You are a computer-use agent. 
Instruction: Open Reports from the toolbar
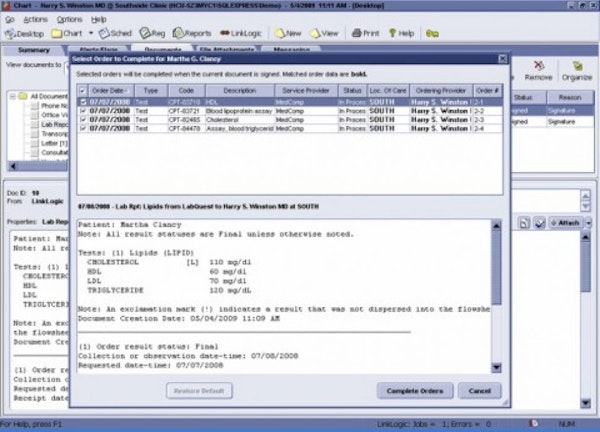[194, 33]
